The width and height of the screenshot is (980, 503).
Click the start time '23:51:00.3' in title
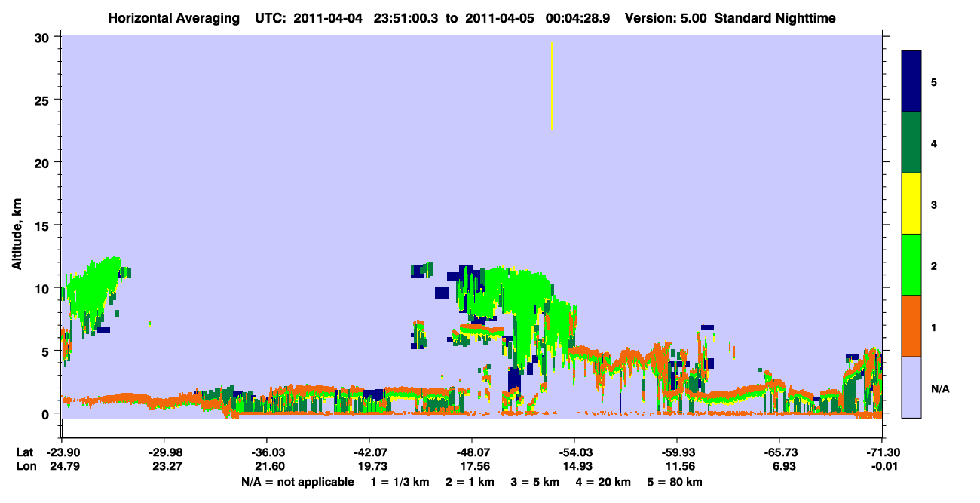[404, 17]
